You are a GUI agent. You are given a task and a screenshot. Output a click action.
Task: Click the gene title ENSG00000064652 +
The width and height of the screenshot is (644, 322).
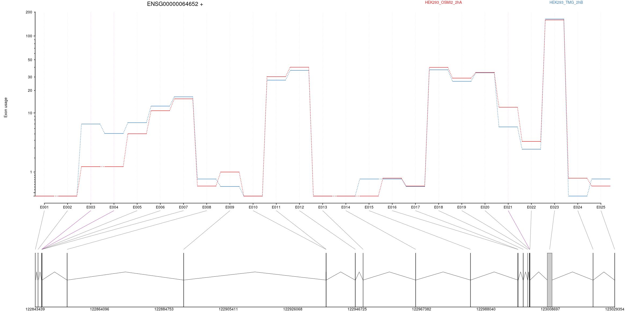point(175,4)
